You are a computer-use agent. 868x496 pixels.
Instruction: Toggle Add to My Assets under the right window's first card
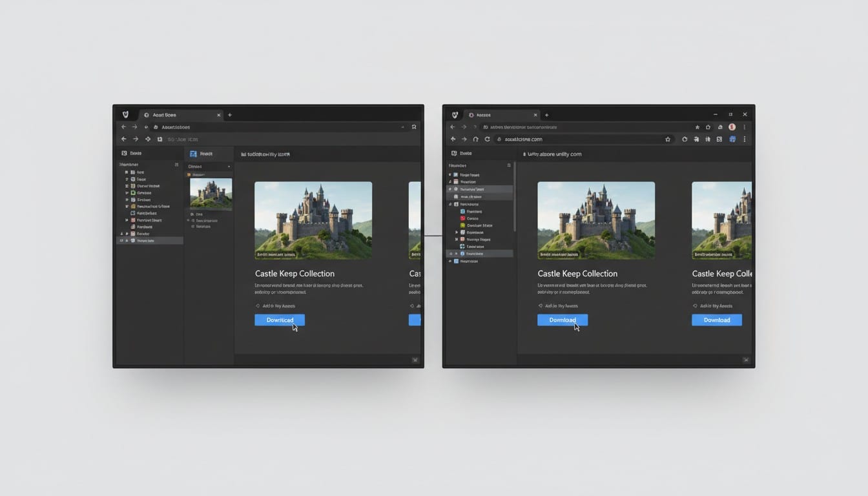coord(559,306)
